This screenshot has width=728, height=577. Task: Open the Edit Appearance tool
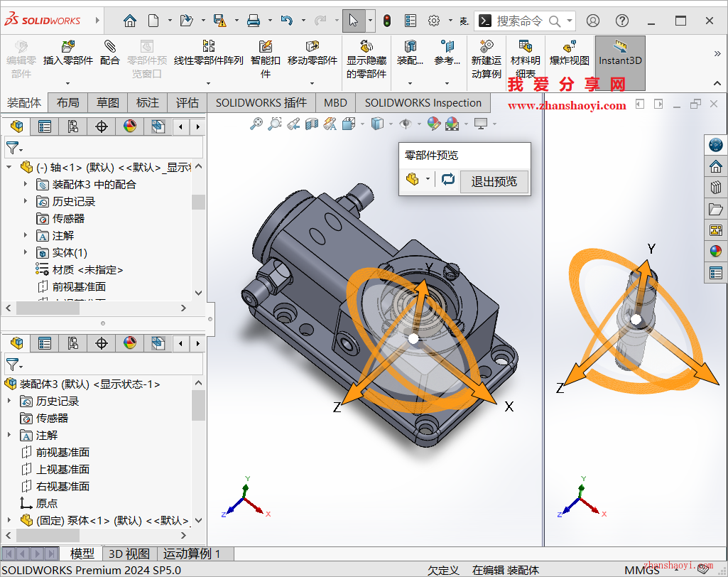point(433,123)
